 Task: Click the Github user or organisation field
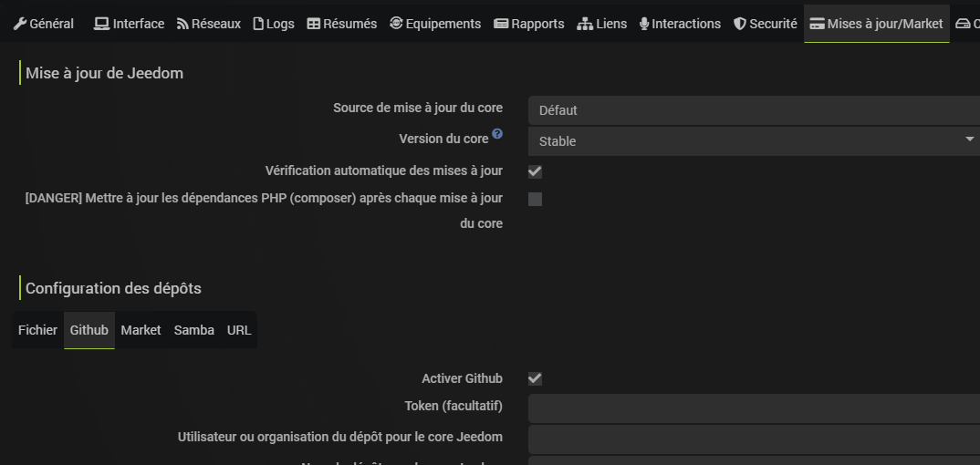tap(754, 439)
